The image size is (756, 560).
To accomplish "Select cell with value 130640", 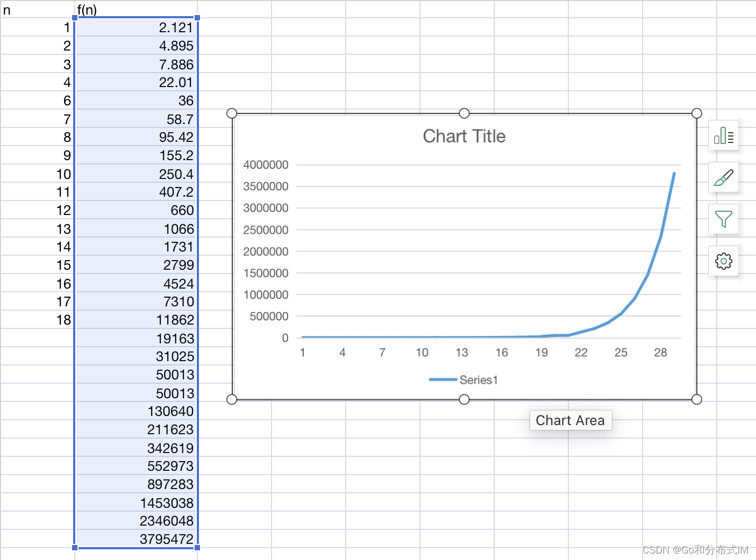I will click(136, 411).
